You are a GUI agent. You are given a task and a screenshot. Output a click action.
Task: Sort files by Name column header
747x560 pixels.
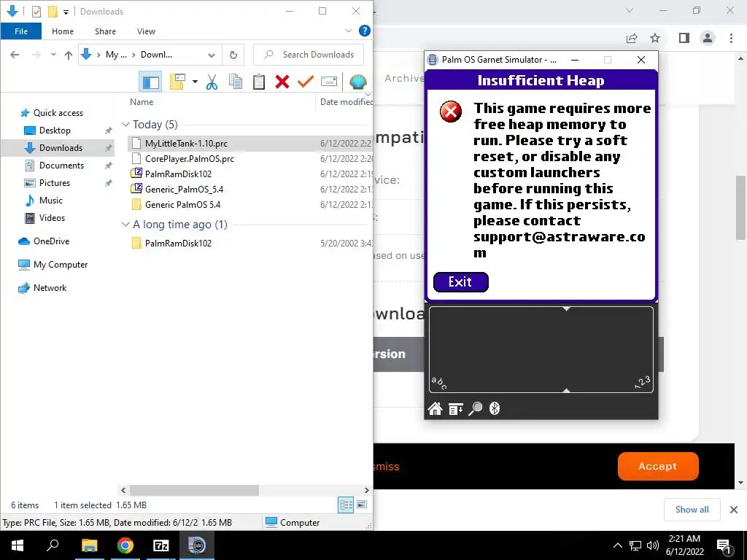tap(142, 102)
